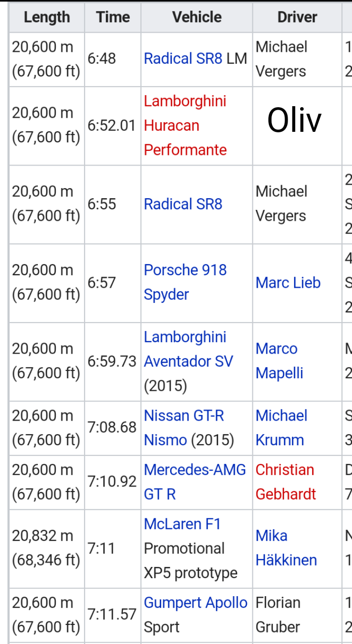Image resolution: width=352 pixels, height=644 pixels.
Task: Visit the Marc Lieb driver link
Action: (288, 283)
